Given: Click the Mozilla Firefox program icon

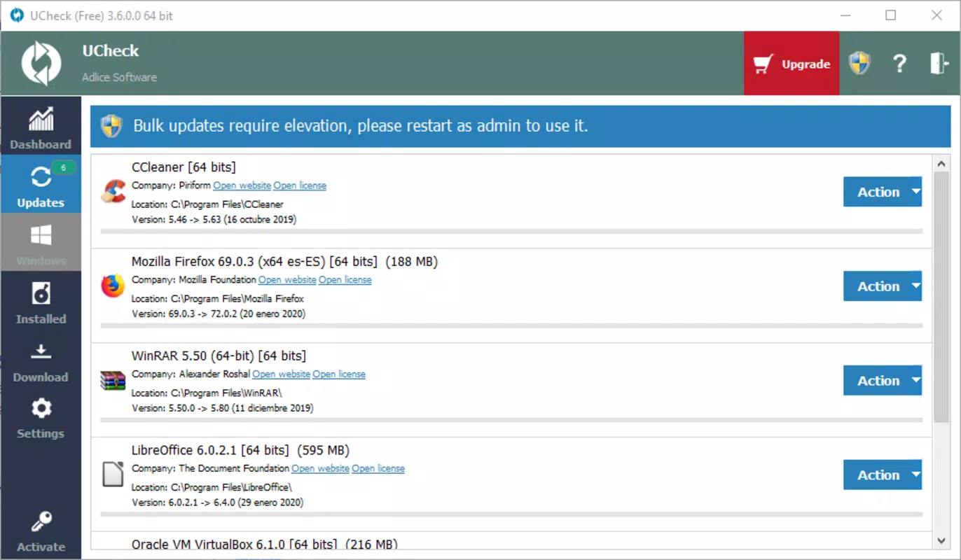Looking at the screenshot, I should 113,286.
